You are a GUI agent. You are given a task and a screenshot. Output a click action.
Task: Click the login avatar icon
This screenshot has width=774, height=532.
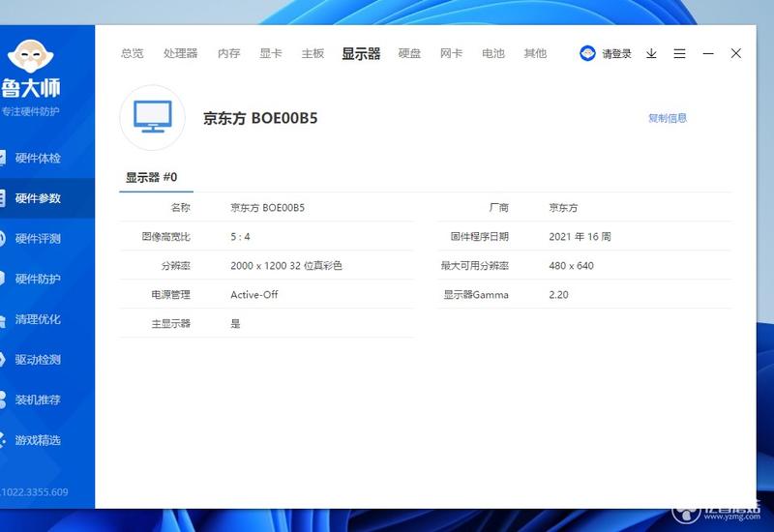[587, 53]
